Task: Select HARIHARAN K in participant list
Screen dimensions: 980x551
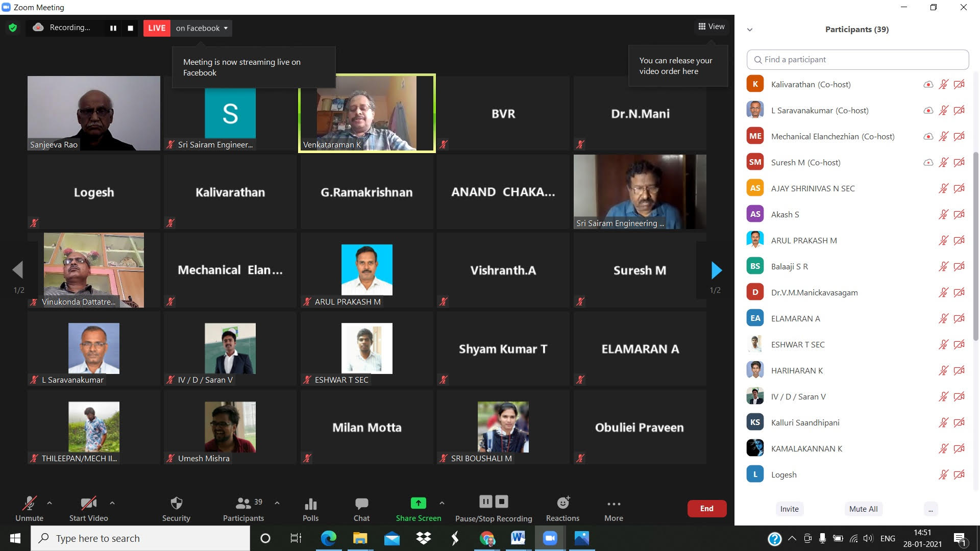Action: pos(857,371)
